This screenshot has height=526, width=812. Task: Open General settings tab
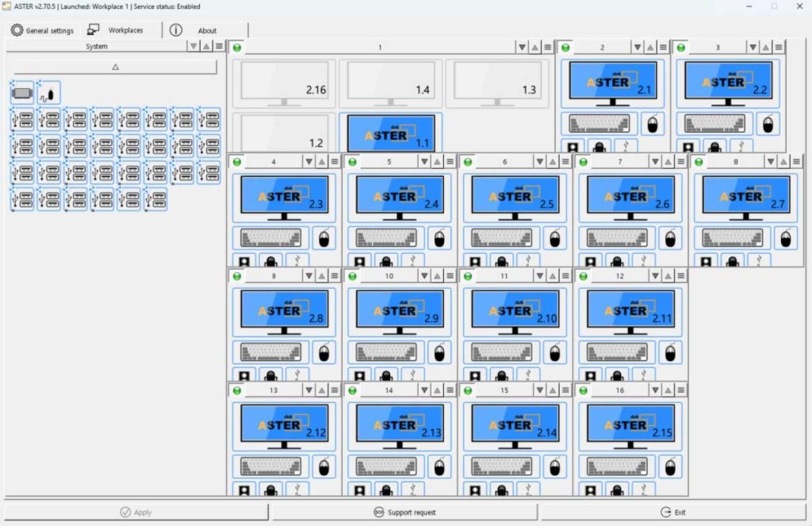[43, 31]
